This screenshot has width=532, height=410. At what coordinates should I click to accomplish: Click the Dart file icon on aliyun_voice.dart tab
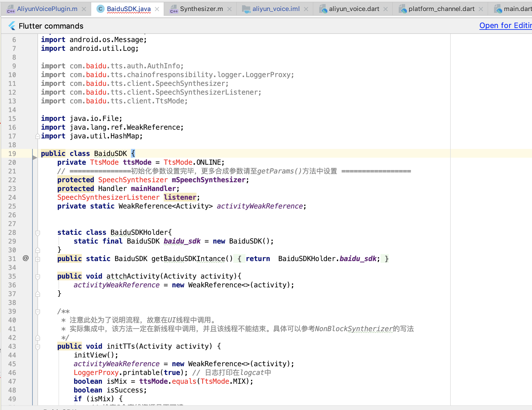(323, 9)
